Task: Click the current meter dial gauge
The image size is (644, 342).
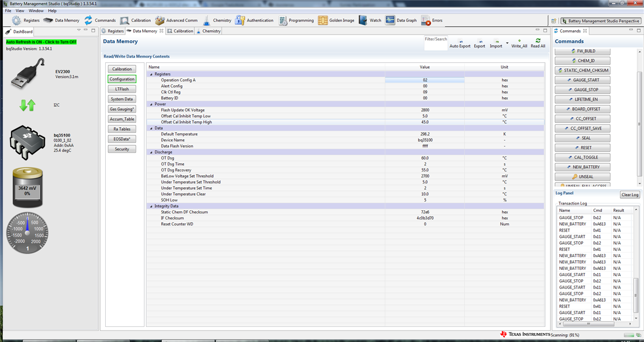Action: [x=27, y=233]
